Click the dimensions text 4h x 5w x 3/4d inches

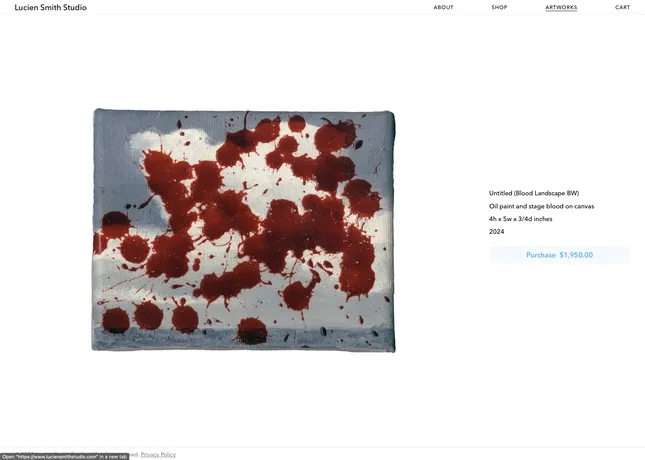tap(521, 219)
